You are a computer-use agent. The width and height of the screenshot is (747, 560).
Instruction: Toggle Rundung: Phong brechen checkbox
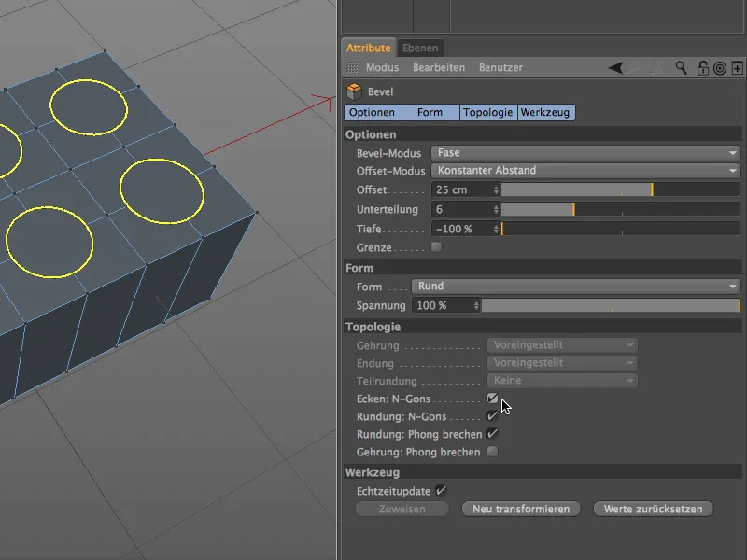(492, 434)
